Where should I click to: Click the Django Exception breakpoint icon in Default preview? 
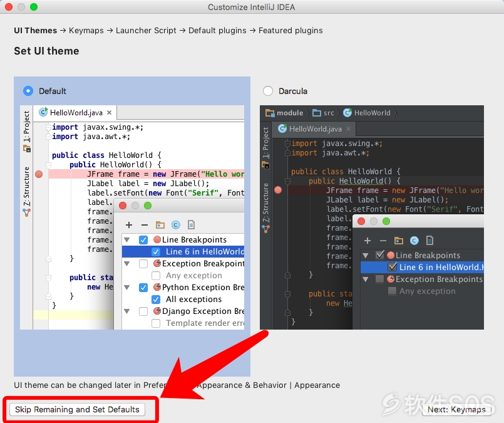click(x=157, y=311)
